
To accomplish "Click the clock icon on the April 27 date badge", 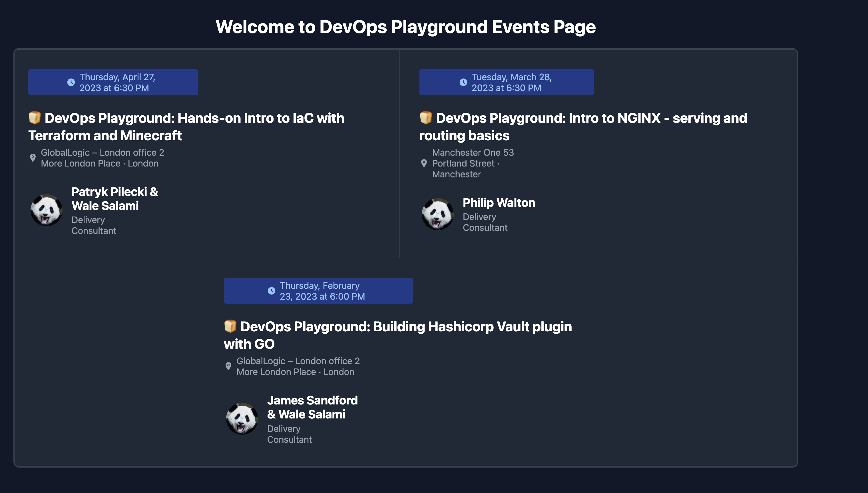I will click(71, 82).
